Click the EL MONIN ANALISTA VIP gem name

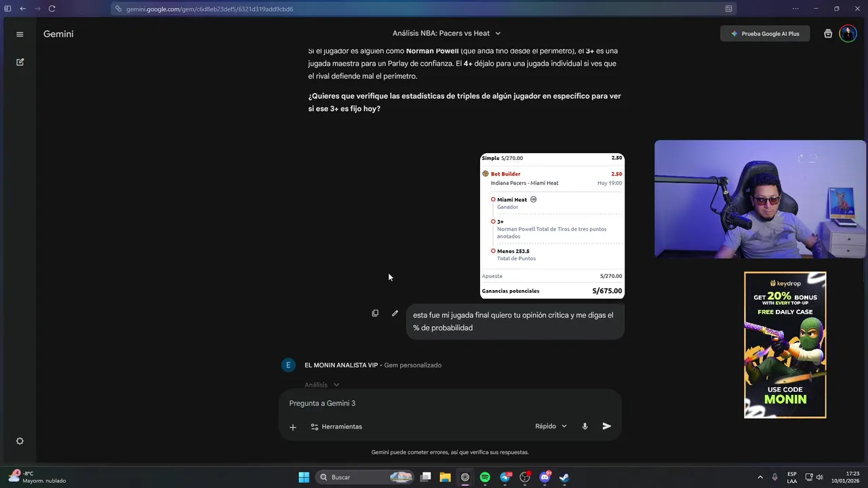click(341, 365)
